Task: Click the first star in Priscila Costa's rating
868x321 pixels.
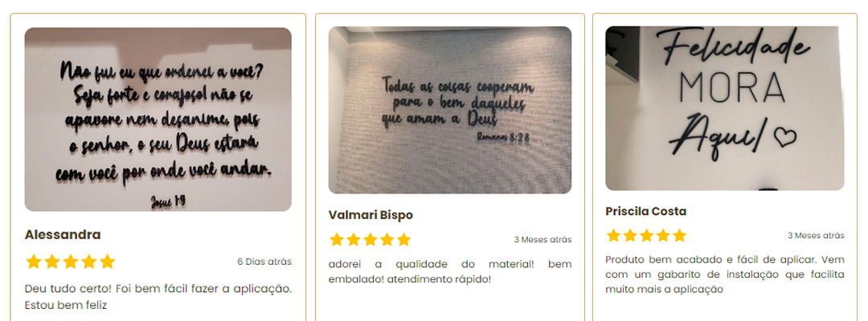Action: 613,236
